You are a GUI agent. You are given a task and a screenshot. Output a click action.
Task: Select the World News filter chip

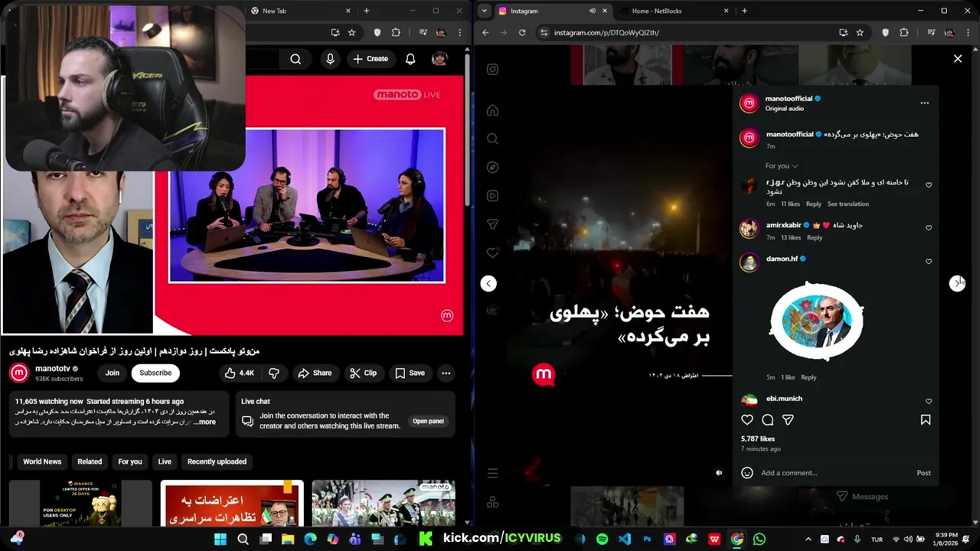click(x=42, y=461)
